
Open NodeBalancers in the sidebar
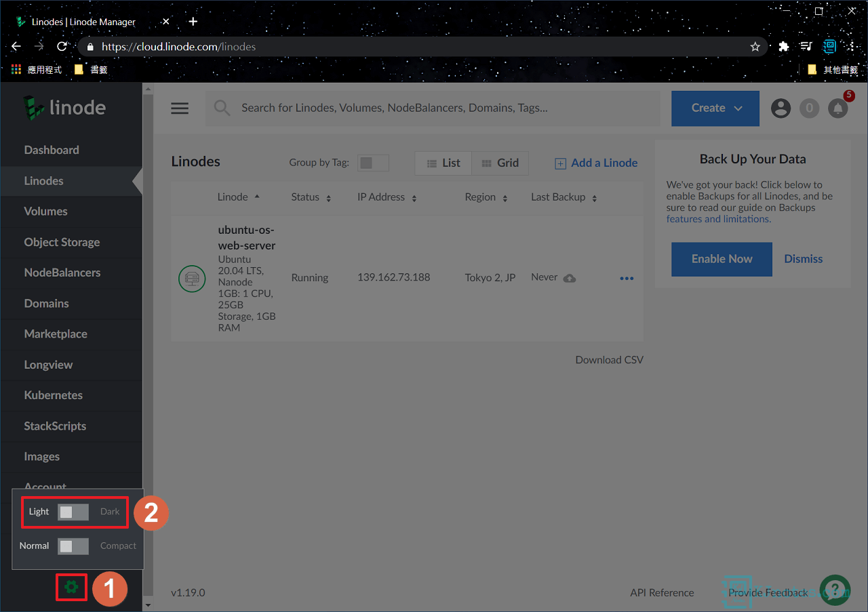point(71,272)
